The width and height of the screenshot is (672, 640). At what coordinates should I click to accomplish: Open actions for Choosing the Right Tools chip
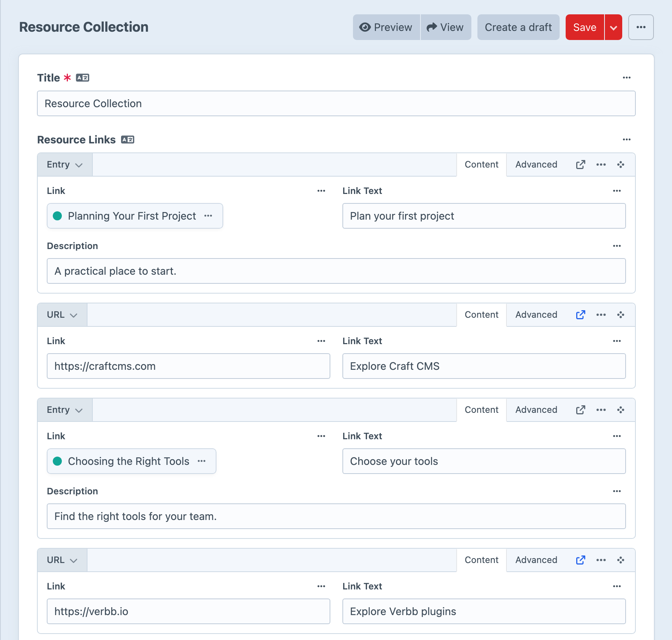202,461
